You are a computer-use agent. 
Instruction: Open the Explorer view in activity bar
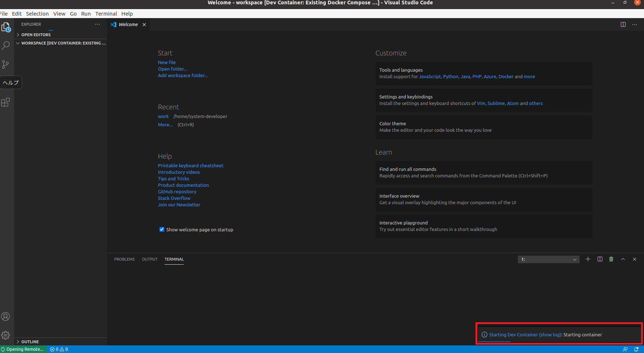[x=6, y=27]
